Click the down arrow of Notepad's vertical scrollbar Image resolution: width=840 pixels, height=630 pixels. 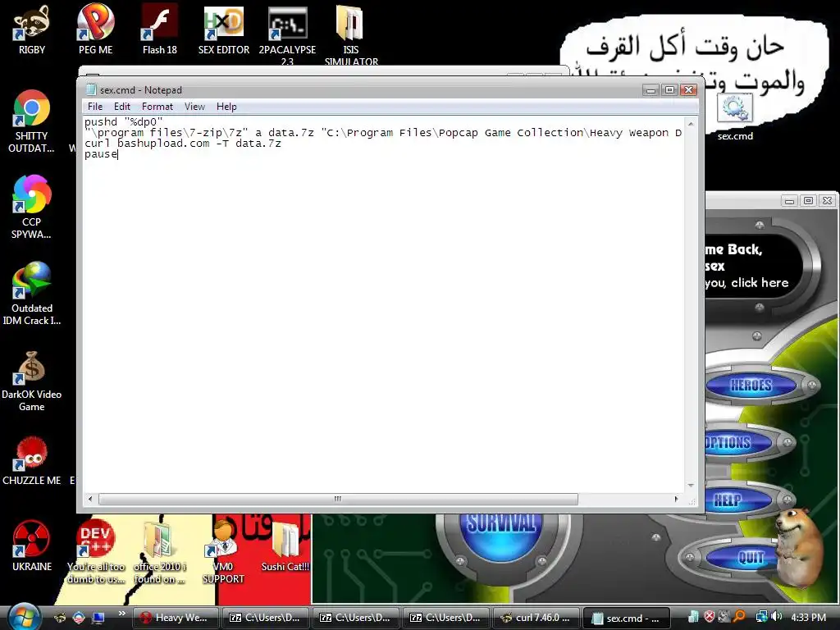click(691, 486)
